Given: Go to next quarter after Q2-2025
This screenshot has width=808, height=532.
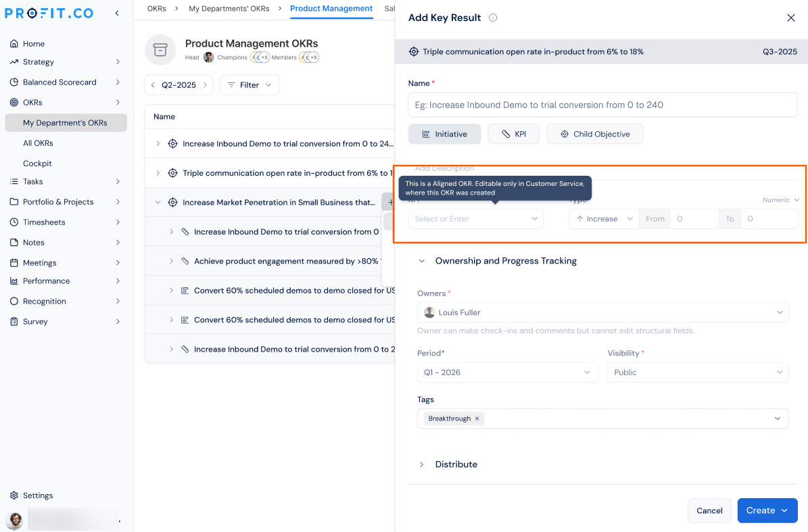Looking at the screenshot, I should (x=205, y=85).
